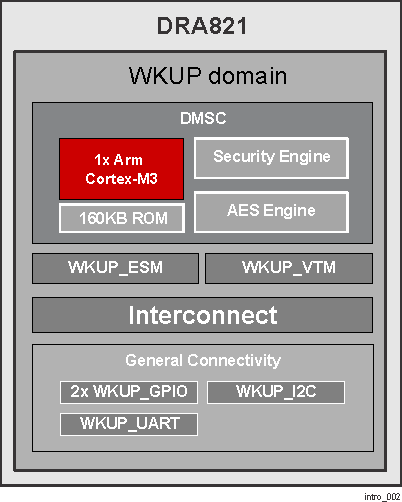This screenshot has width=402, height=502.
Task: Select the Security Engine box
Action: click(x=271, y=158)
